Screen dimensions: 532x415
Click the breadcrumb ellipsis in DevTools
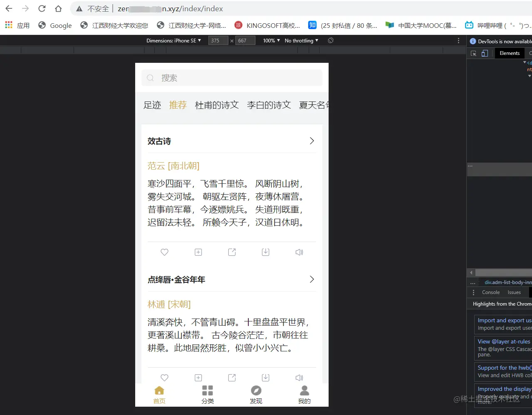tap(473, 282)
